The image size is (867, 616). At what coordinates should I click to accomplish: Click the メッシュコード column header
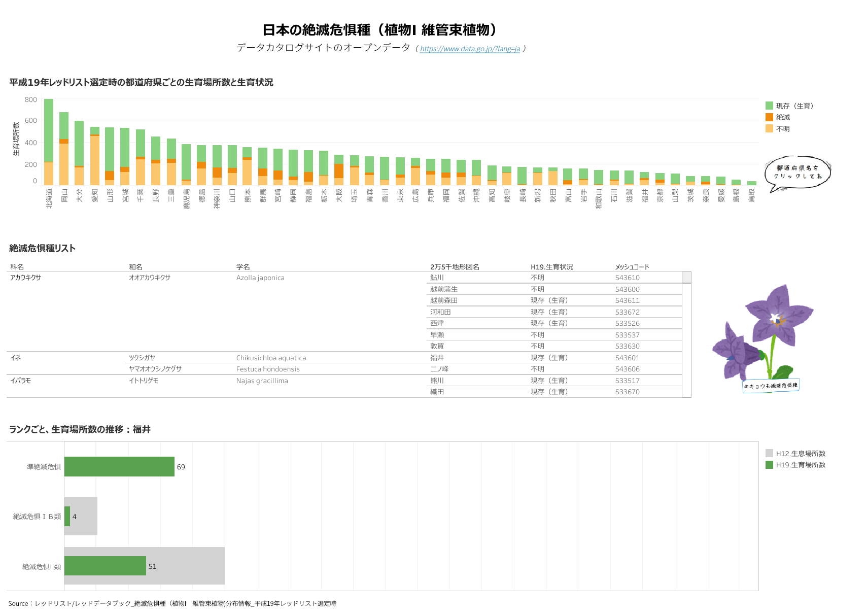pyautogui.click(x=632, y=267)
